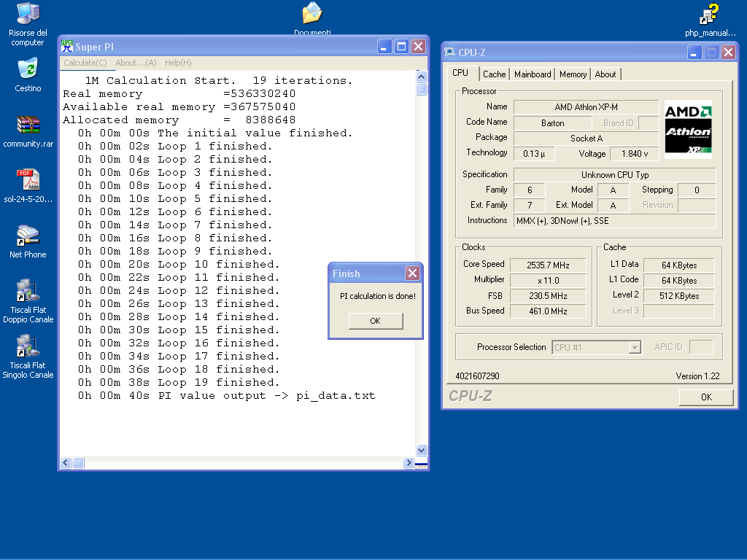Open Risorse del computer desktop icon
Image resolution: width=747 pixels, height=560 pixels.
point(28,24)
